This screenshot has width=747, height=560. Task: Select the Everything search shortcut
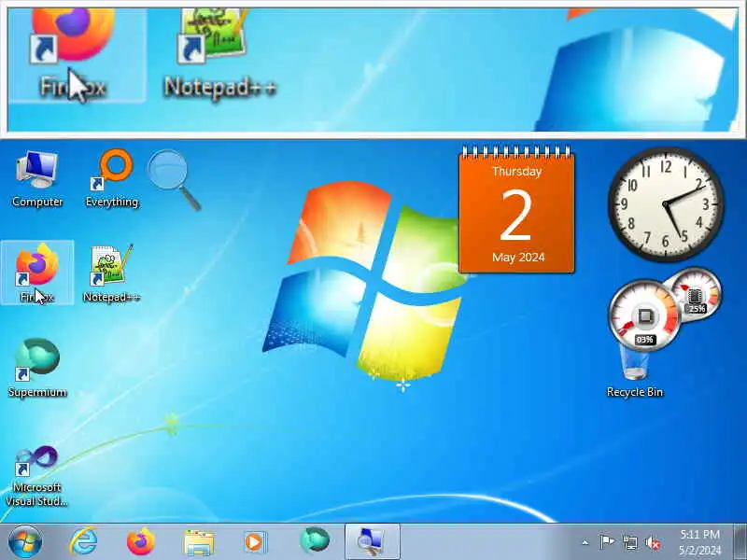coord(111,178)
